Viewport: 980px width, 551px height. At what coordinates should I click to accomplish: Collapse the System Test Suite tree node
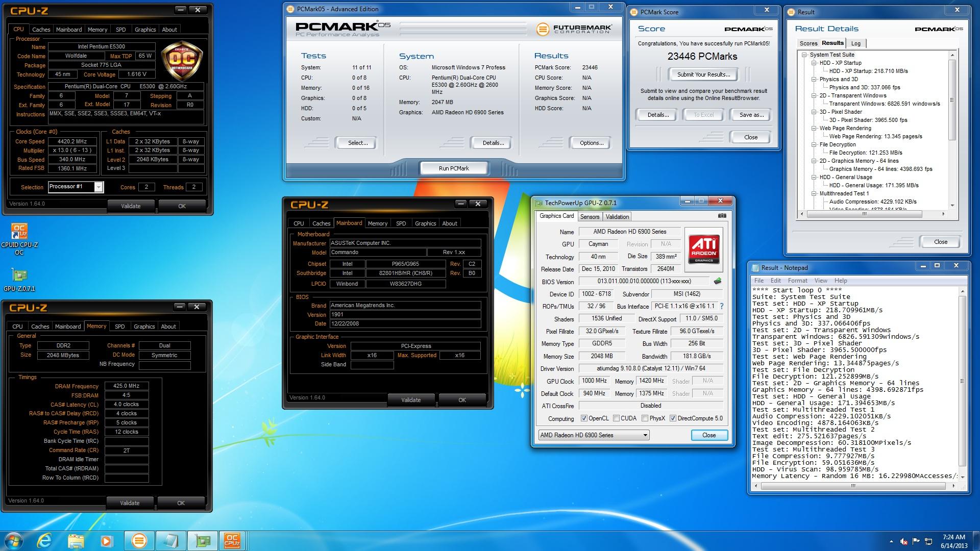(x=804, y=55)
